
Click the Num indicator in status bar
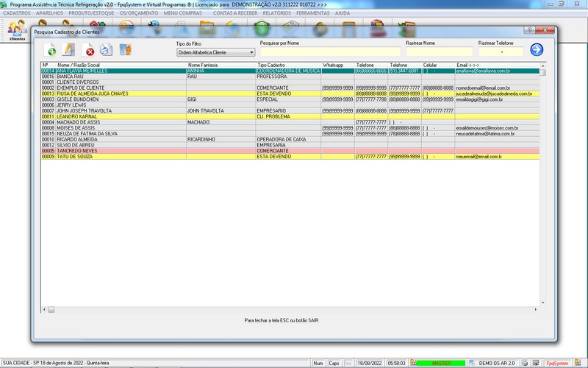[318, 363]
